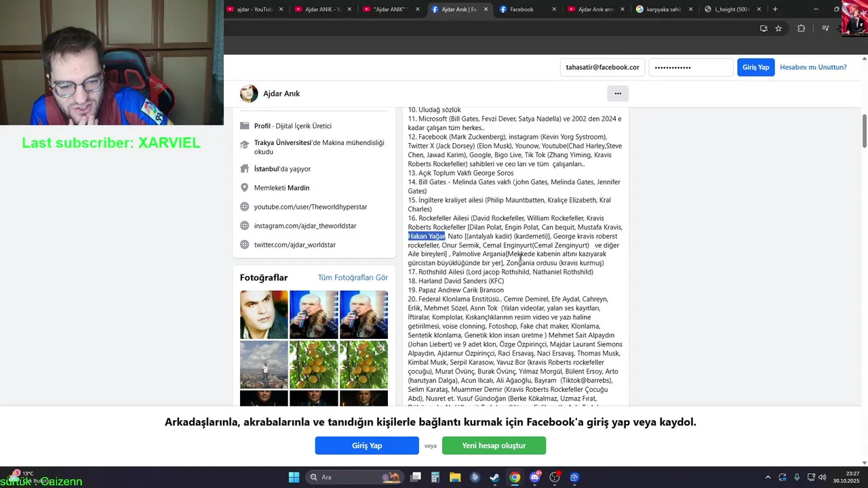Click the install app icon in address bar
868x488 pixels.
tap(764, 28)
